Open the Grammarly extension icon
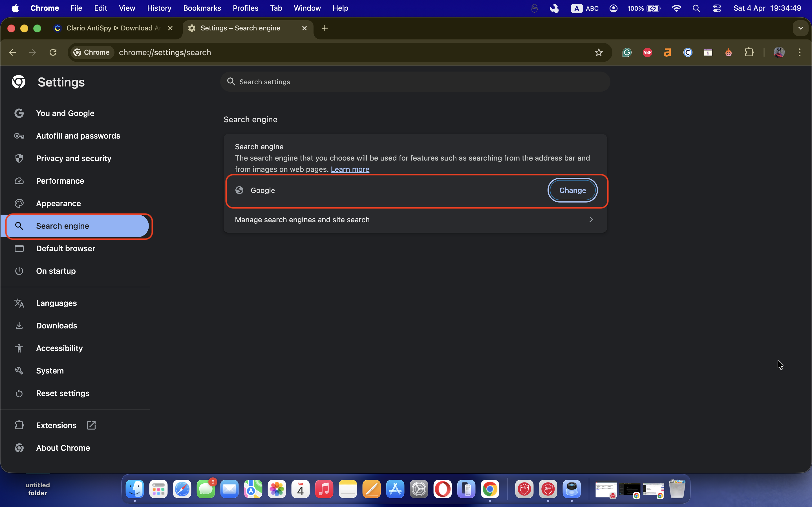Viewport: 812px width, 507px height. (x=627, y=52)
